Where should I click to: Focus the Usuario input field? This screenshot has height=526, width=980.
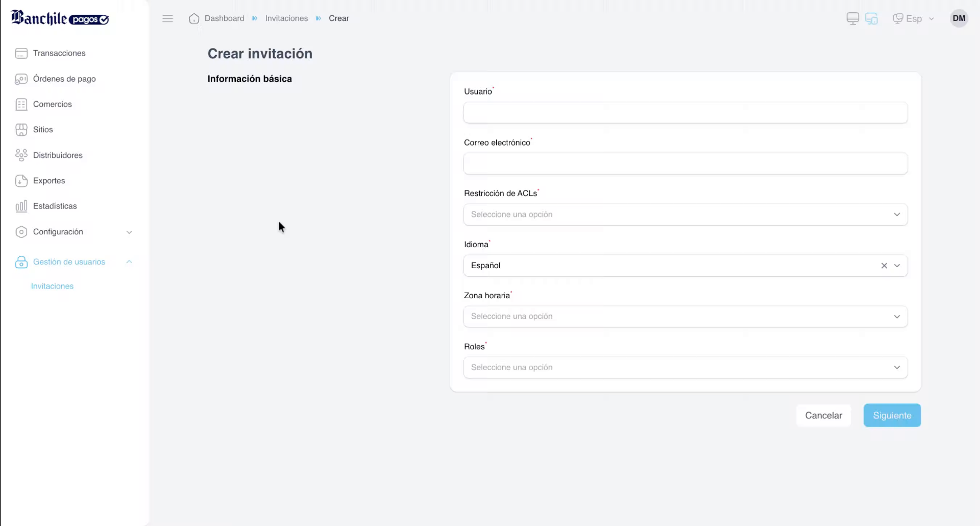[685, 112]
